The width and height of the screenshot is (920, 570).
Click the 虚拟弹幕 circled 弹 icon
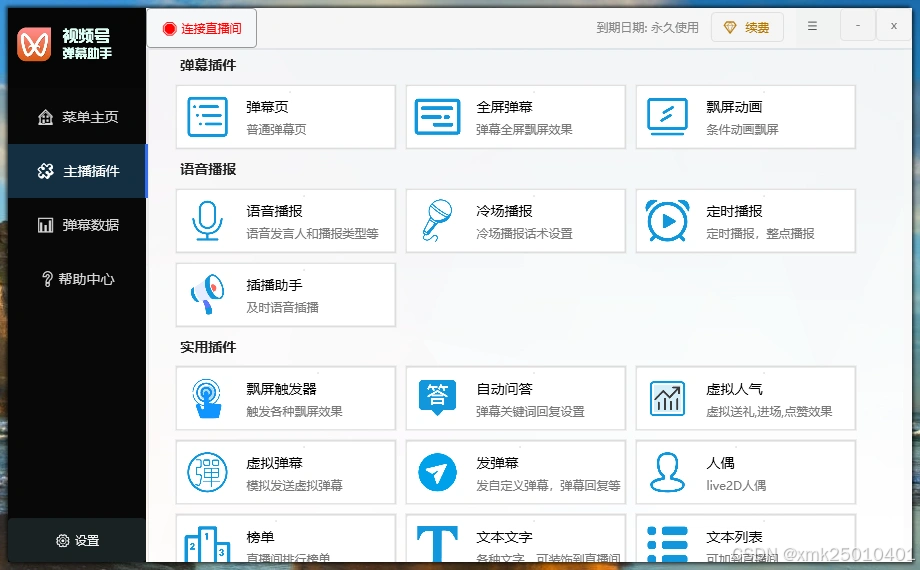207,472
